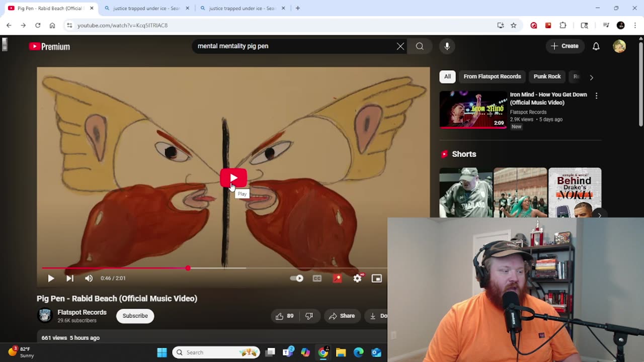Open the weather widget 82°F Sunny

[x=21, y=352]
